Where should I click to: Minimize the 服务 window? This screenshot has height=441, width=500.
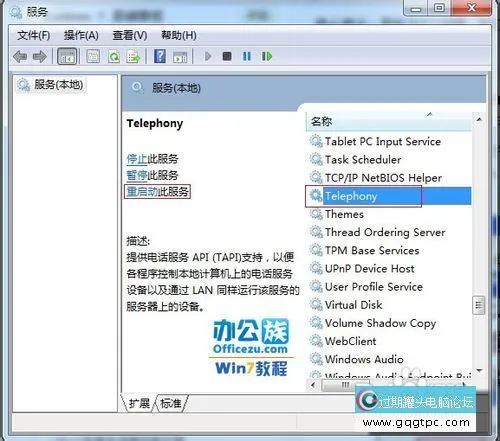click(416, 8)
